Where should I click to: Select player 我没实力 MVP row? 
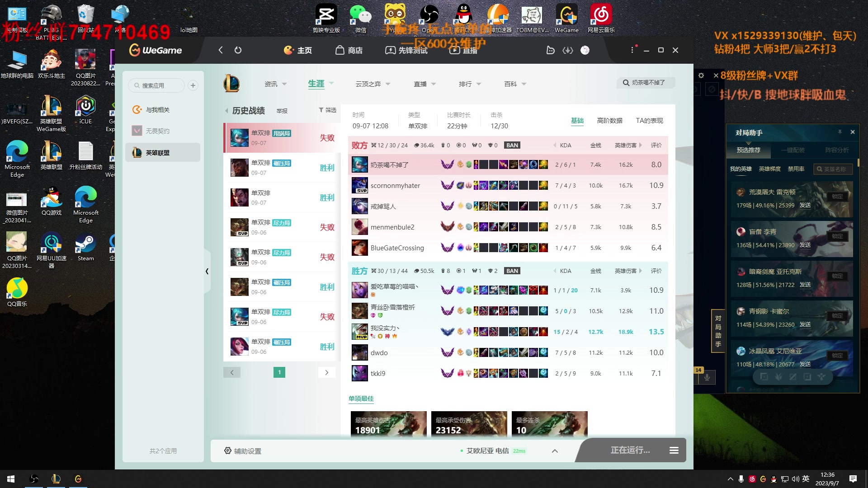[508, 332]
